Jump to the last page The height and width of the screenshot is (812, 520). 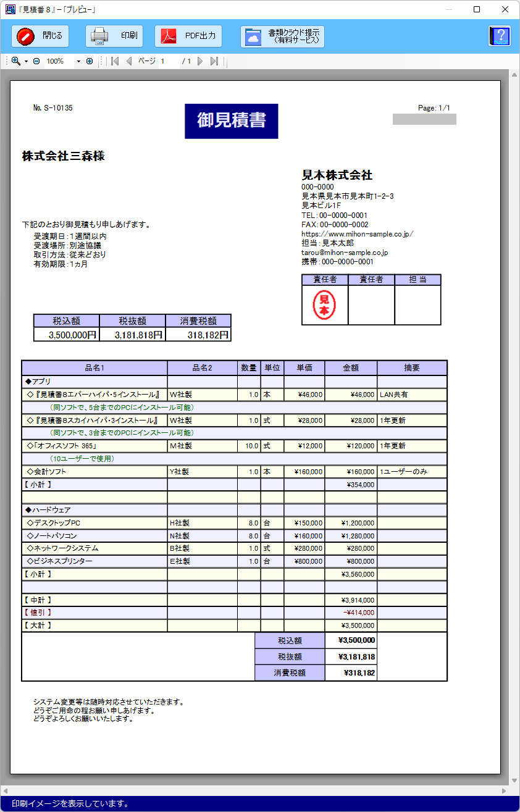point(214,61)
